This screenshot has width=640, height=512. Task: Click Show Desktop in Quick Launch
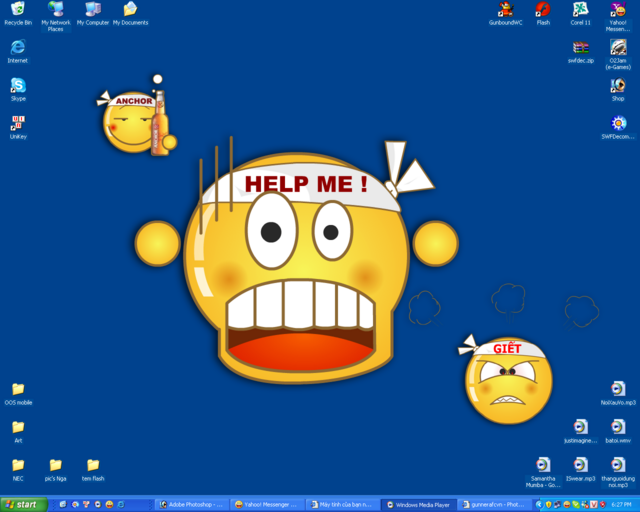[x=63, y=505]
